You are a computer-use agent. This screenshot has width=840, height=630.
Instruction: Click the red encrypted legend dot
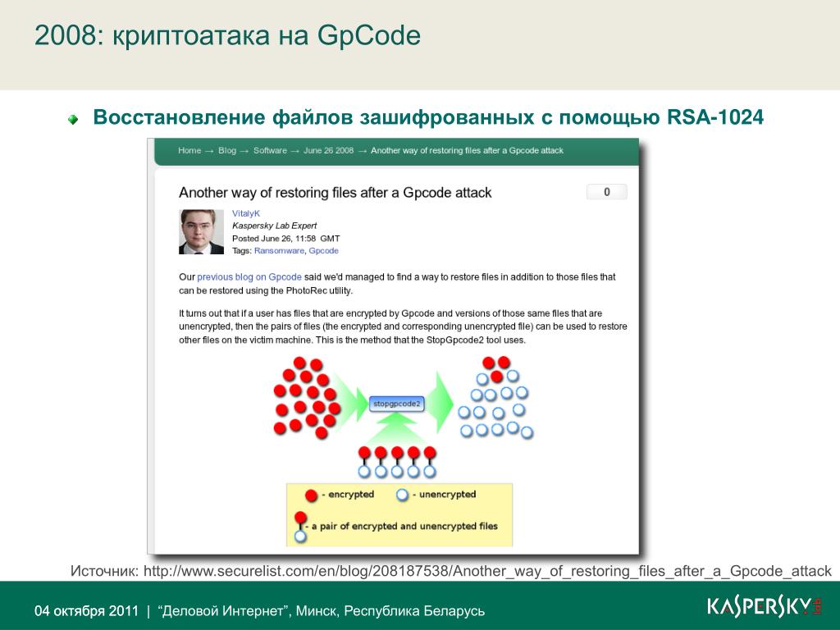click(311, 495)
